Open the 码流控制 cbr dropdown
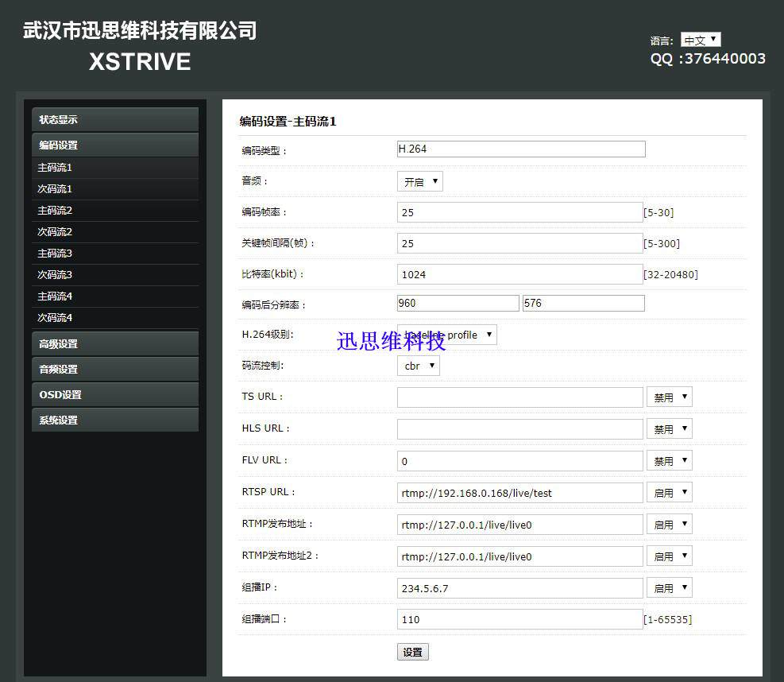The width and height of the screenshot is (784, 682). 419,366
